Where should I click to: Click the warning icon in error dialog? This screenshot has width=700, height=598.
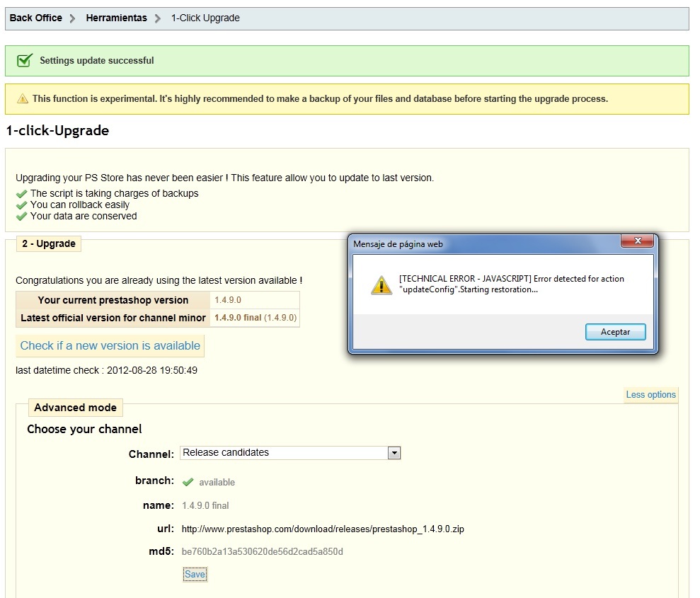pyautogui.click(x=381, y=284)
